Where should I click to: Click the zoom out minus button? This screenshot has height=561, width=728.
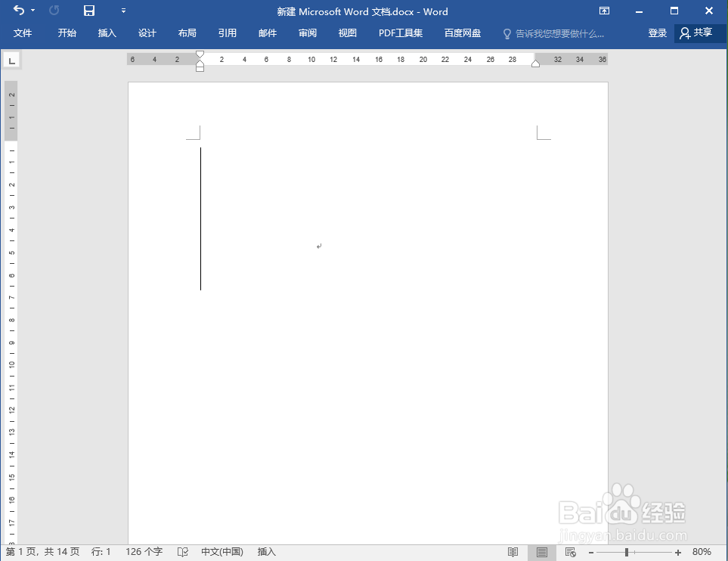tap(591, 552)
